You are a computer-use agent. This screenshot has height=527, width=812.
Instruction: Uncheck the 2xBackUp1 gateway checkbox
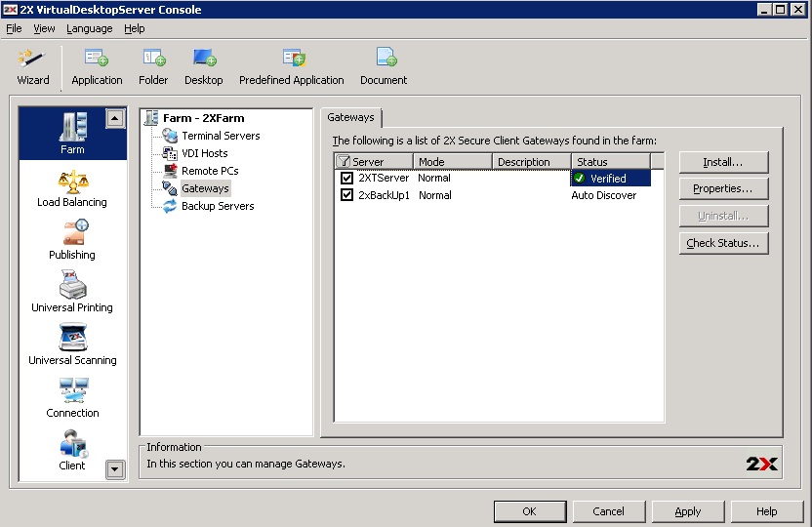pos(347,195)
